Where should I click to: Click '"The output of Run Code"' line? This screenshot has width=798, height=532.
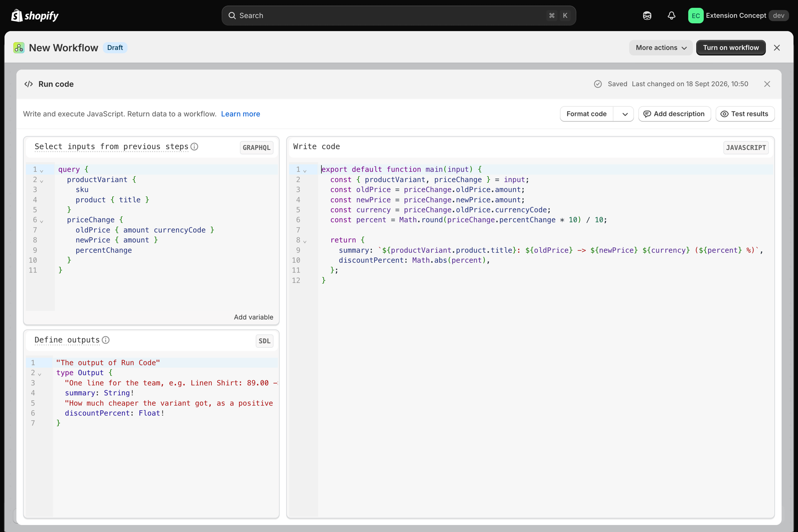tap(108, 363)
